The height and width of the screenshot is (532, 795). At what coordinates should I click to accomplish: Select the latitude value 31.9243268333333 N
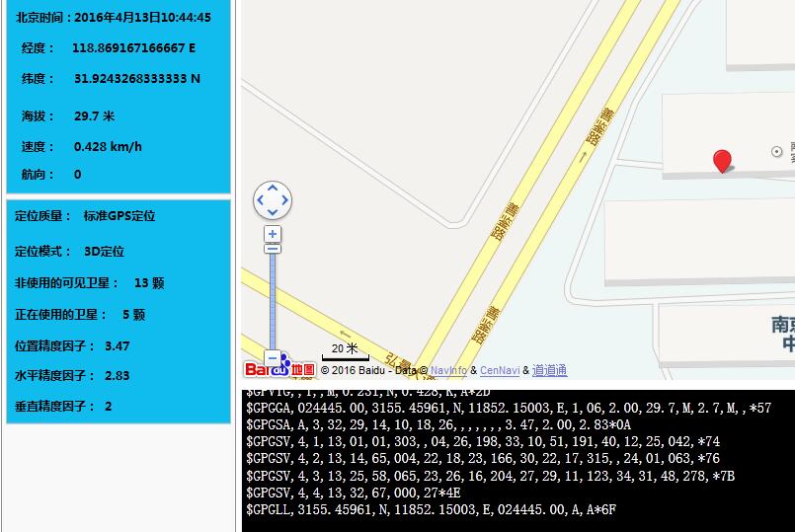137,79
